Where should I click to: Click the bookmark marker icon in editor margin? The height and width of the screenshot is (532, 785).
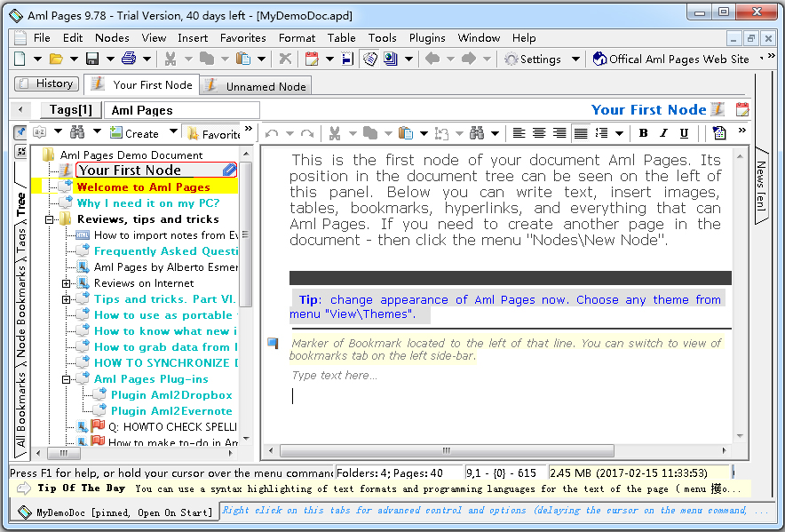click(x=273, y=343)
